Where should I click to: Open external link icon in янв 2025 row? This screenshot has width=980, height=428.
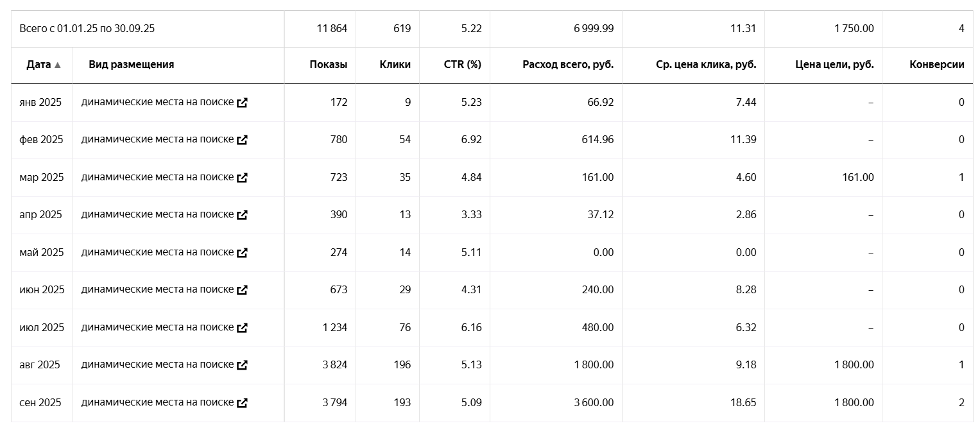tap(242, 103)
